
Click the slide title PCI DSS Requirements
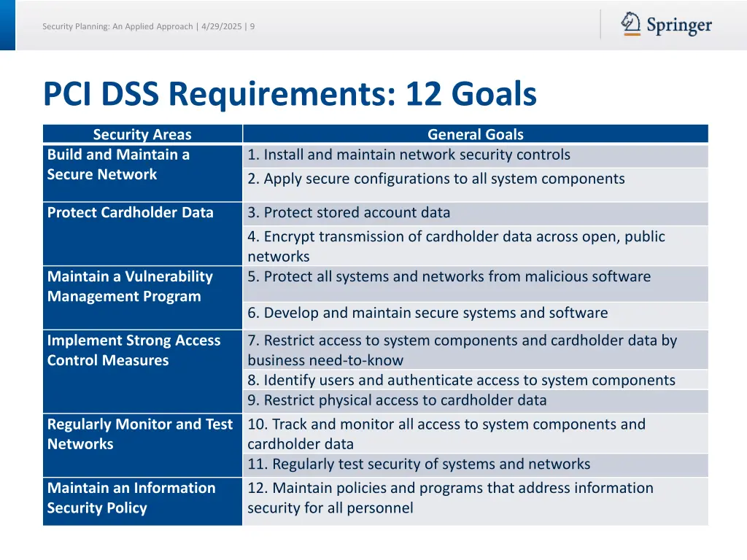[290, 93]
